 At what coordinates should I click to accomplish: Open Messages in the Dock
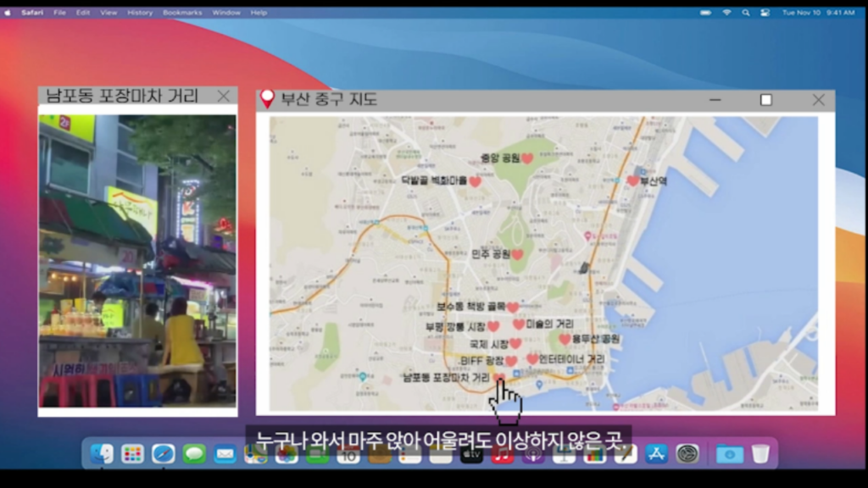[194, 454]
